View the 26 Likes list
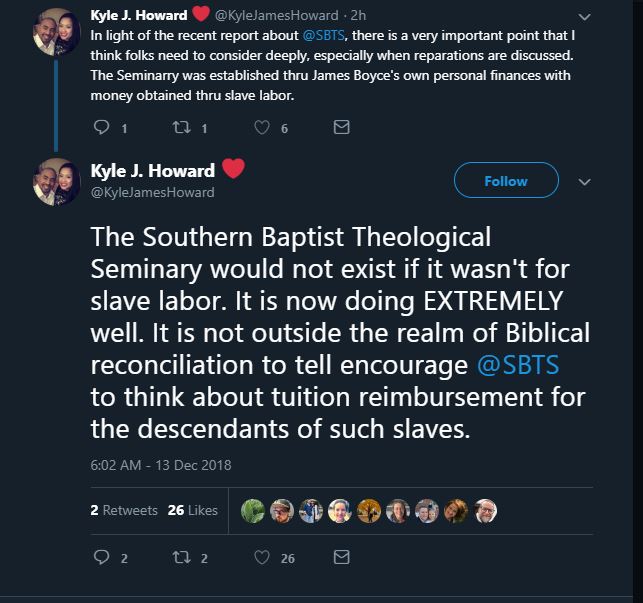643x603 pixels. (x=193, y=510)
